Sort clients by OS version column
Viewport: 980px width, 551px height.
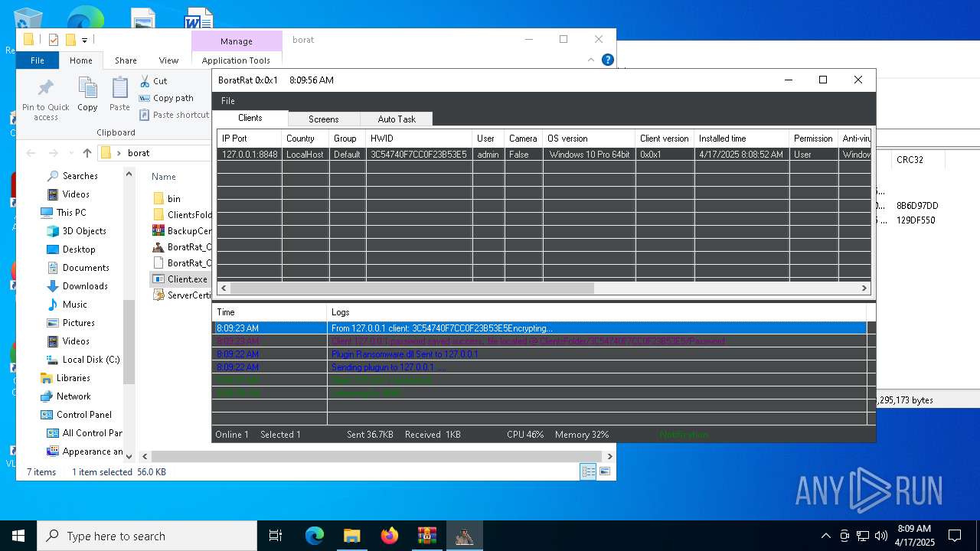click(x=590, y=139)
